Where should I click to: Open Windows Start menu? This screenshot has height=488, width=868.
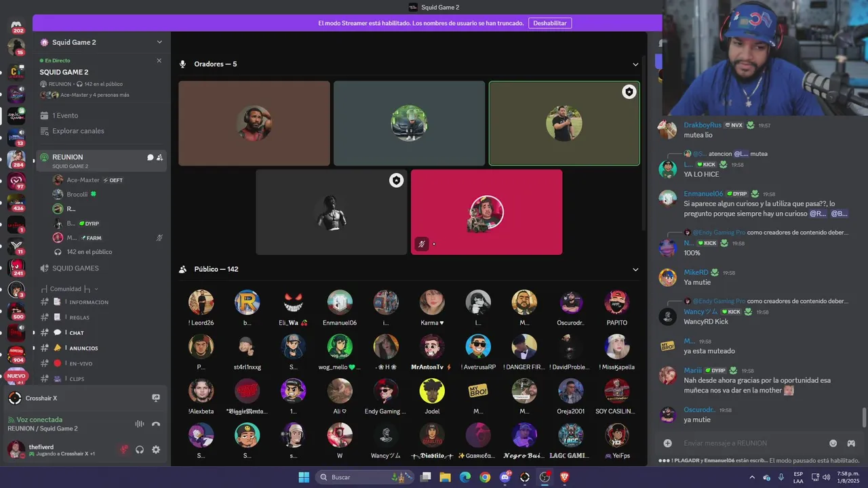click(x=304, y=477)
